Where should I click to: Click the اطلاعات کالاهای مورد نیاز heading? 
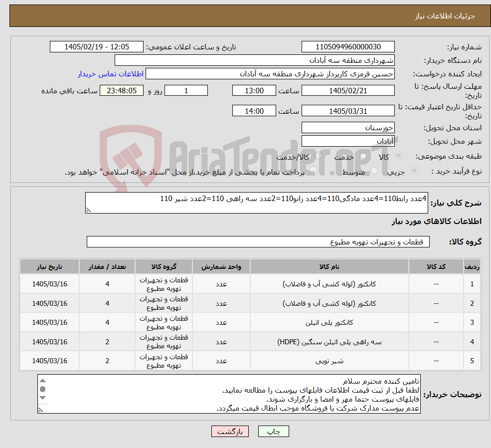point(437,222)
